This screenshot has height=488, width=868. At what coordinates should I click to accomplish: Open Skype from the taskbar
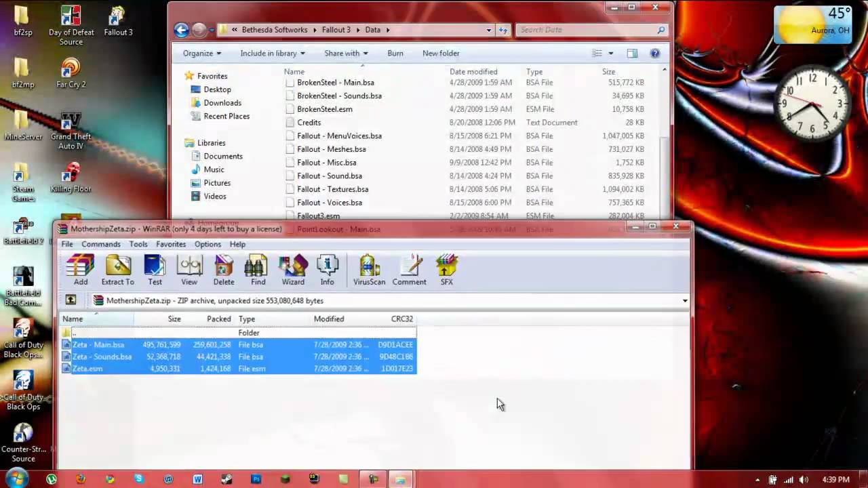click(x=139, y=479)
